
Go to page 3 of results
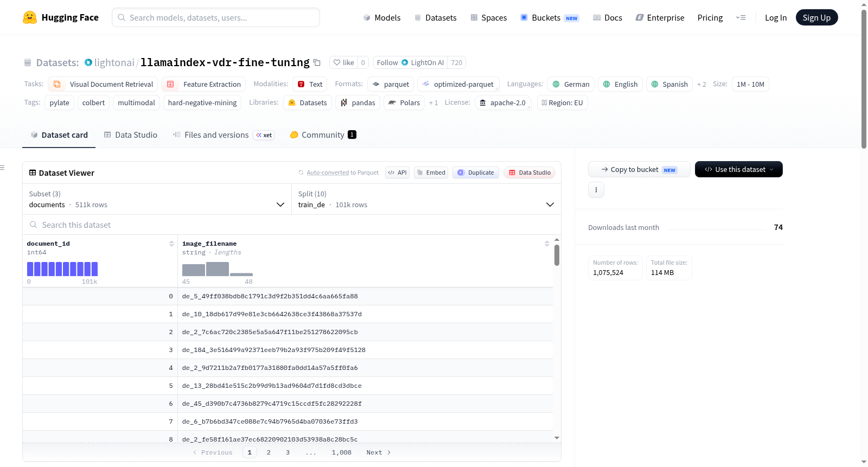click(288, 452)
